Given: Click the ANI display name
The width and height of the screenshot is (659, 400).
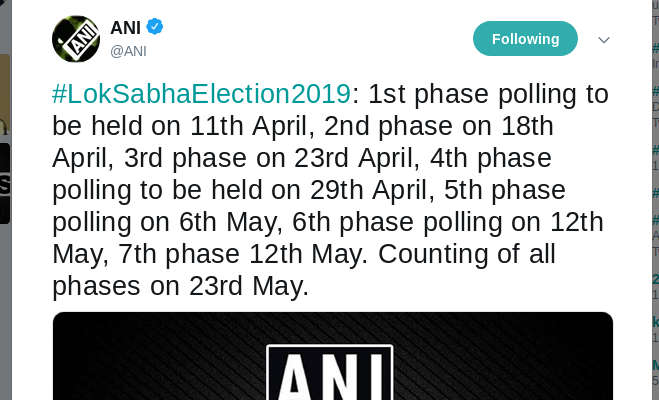Looking at the screenshot, I should (125, 27).
